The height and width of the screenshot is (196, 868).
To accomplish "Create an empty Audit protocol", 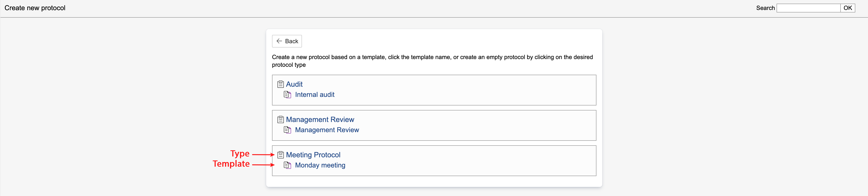I will (x=294, y=84).
